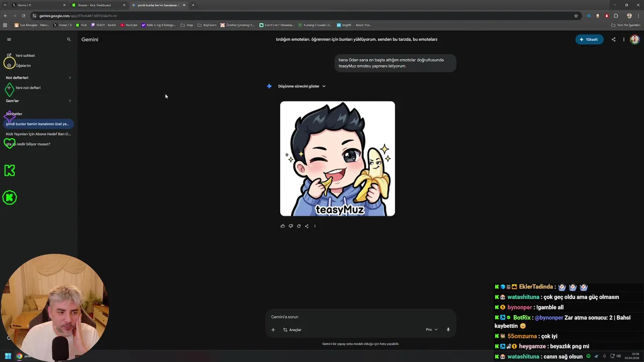The height and width of the screenshot is (362, 644).
Task: Click the sidebar search magnifier icon
Action: click(69, 39)
